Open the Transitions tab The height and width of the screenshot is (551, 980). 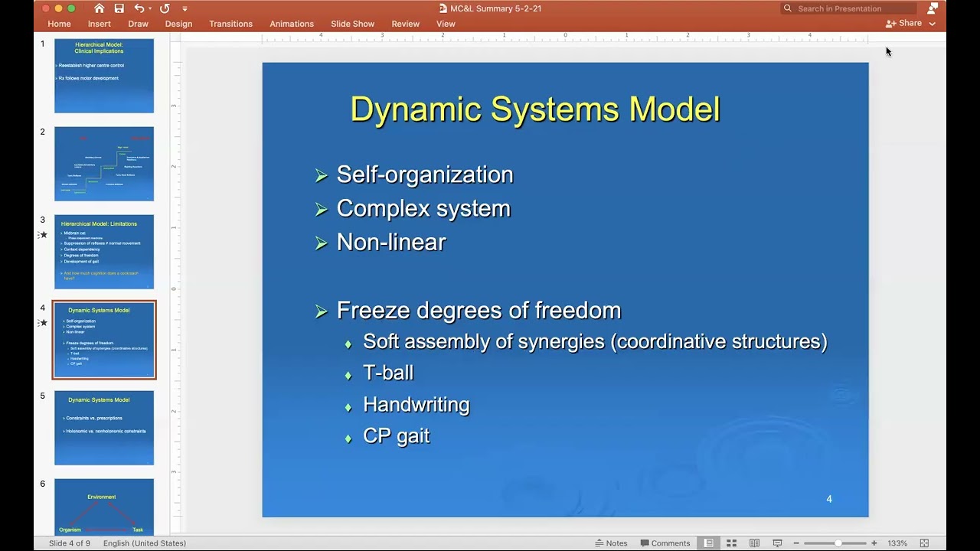[230, 24]
